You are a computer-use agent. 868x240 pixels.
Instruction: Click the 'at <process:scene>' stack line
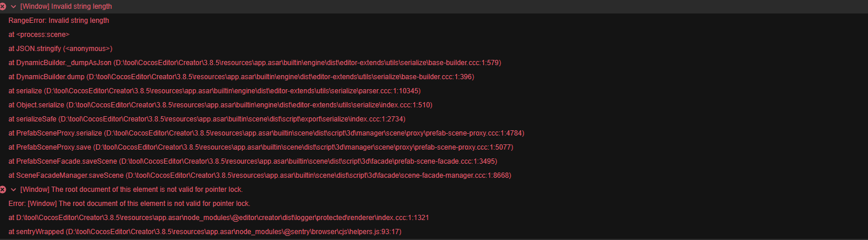[x=39, y=35]
